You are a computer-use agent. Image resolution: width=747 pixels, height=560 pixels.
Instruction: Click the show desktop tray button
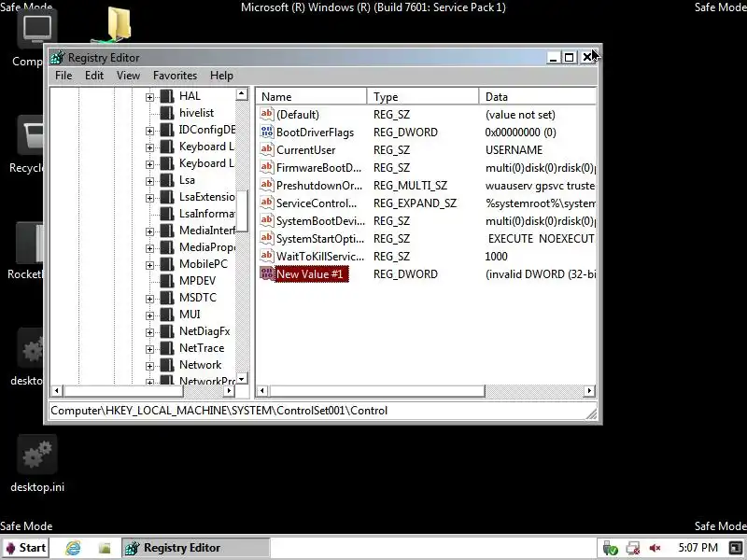click(735, 548)
